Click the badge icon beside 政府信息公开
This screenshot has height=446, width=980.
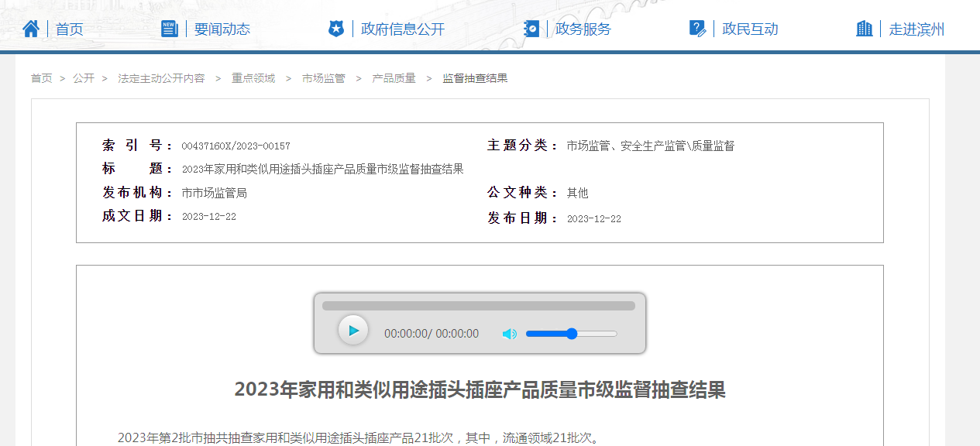(x=335, y=29)
